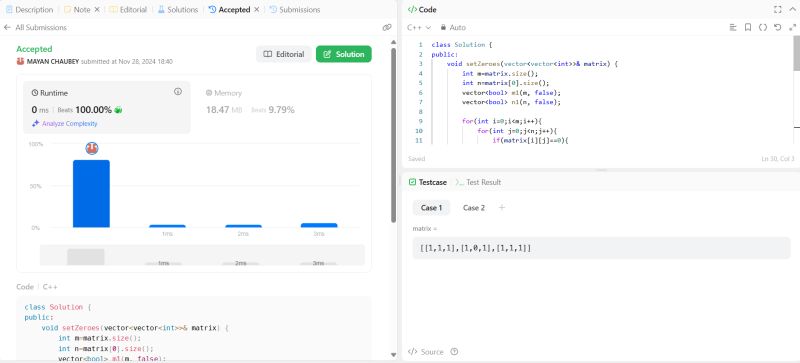Click the curly braces snippet icon
This screenshot has height=363, width=800.
point(762,28)
